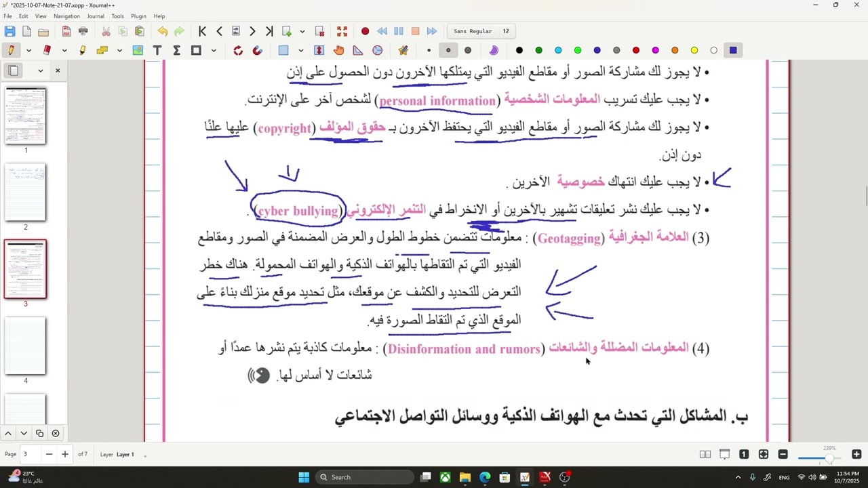Toggle the compass tool
Image resolution: width=868 pixels, height=488 pixels.
click(x=378, y=50)
